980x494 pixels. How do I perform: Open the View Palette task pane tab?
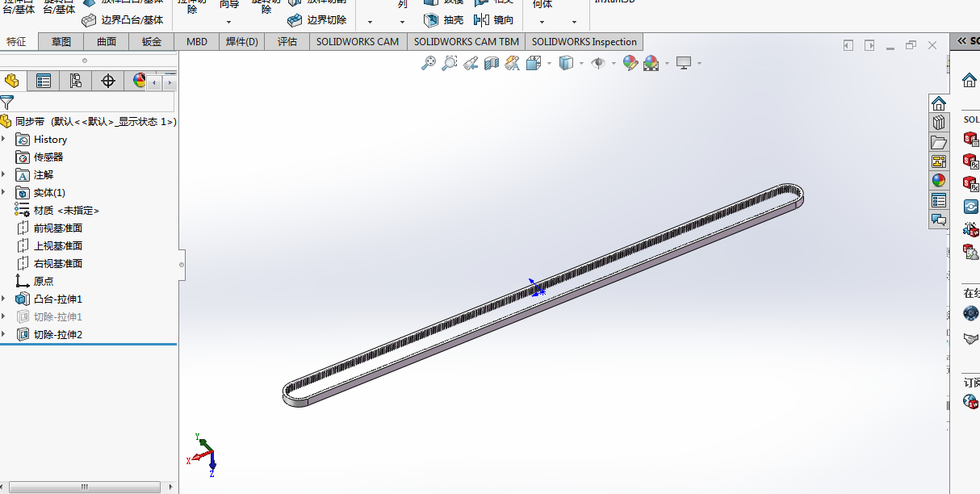pos(938,161)
